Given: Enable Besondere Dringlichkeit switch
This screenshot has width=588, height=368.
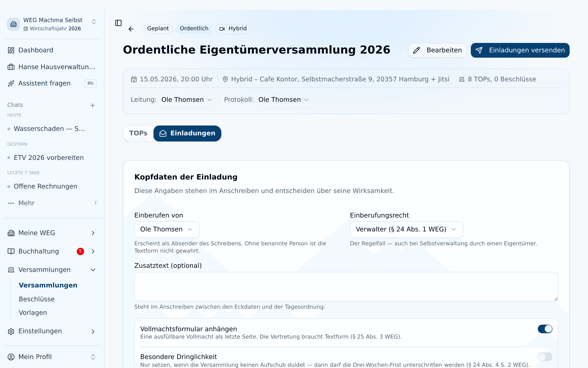Looking at the screenshot, I should pyautogui.click(x=545, y=357).
